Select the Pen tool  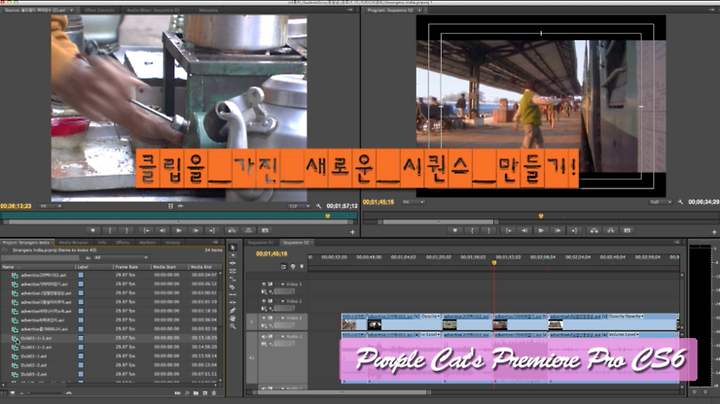(233, 310)
